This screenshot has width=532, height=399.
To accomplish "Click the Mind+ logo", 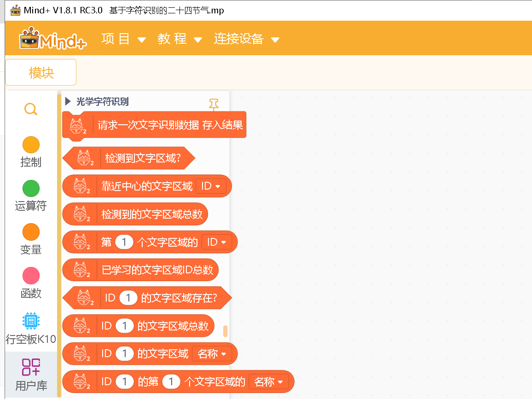I will [53, 39].
